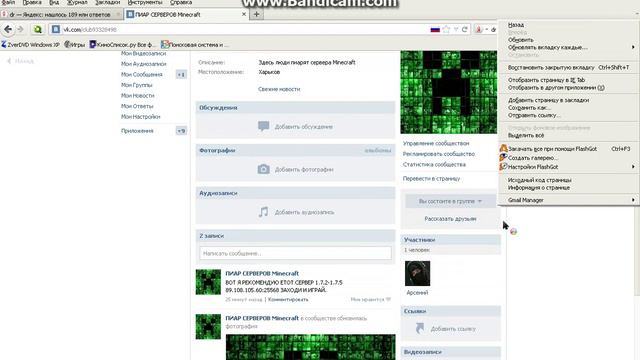This screenshot has height=360, width=640.
Task: Click Управление сообществом link
Action: click(x=436, y=143)
